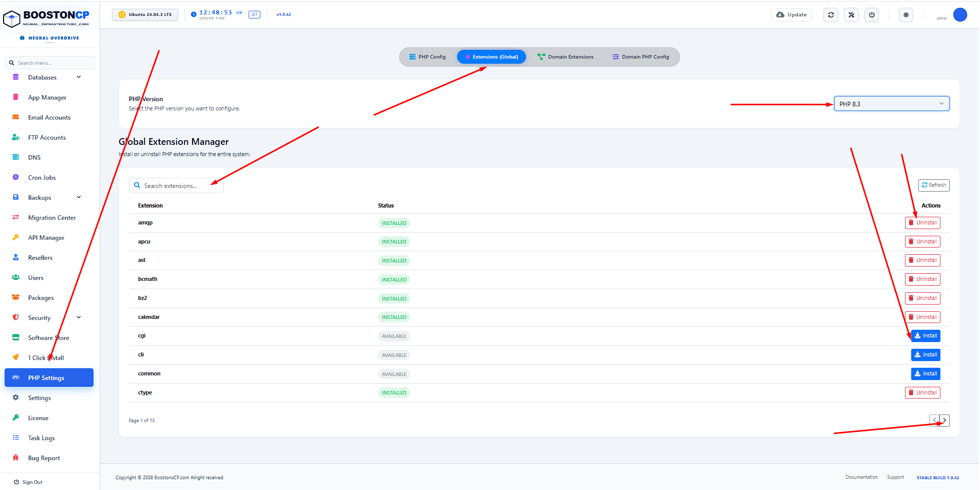Go to previous page of extensions

[x=934, y=420]
